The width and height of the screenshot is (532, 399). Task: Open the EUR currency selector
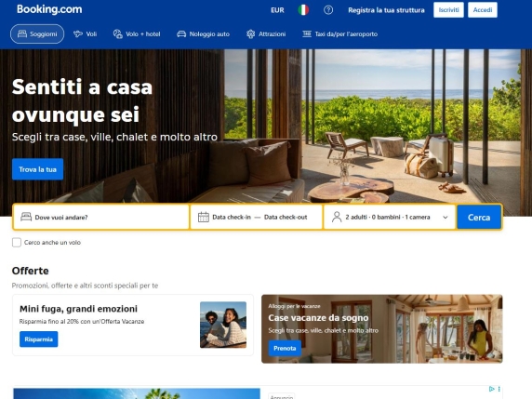[277, 10]
